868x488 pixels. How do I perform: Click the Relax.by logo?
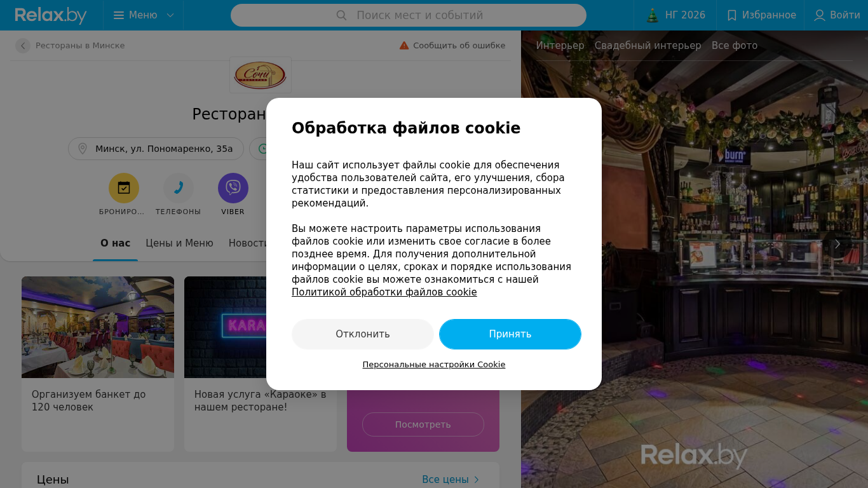(x=51, y=15)
